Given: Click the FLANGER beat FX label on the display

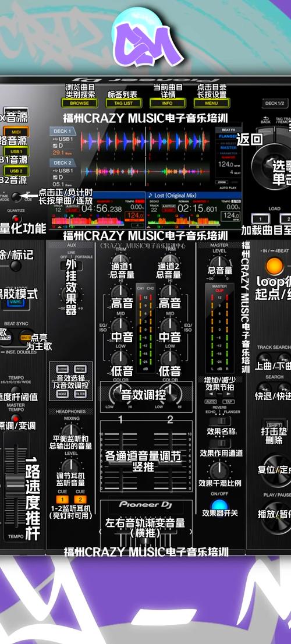Looking at the screenshot, I should point(228,136).
